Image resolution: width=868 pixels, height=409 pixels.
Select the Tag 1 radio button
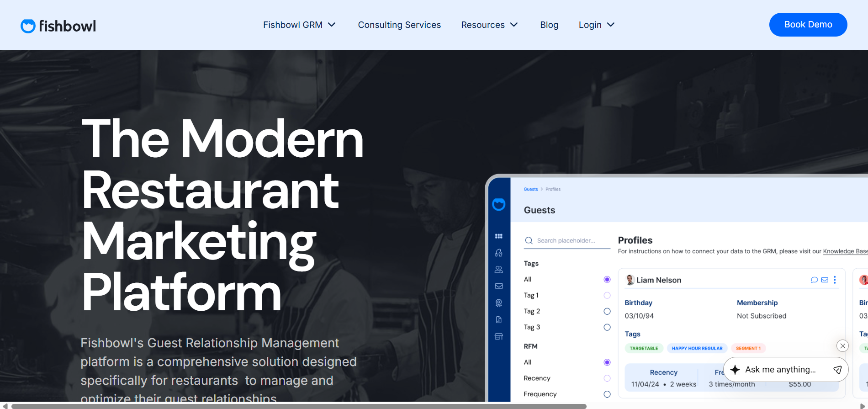(x=607, y=296)
